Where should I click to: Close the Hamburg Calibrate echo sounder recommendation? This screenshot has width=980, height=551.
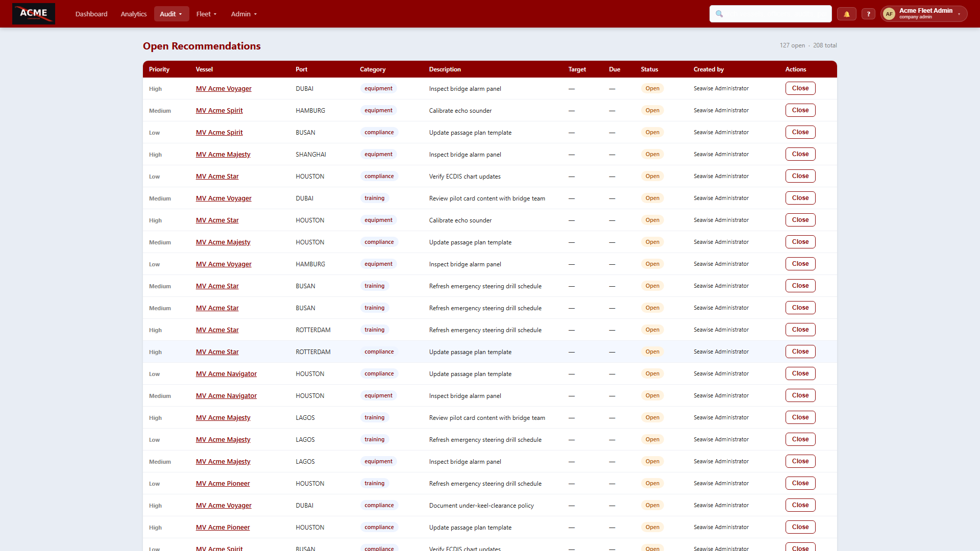point(800,110)
